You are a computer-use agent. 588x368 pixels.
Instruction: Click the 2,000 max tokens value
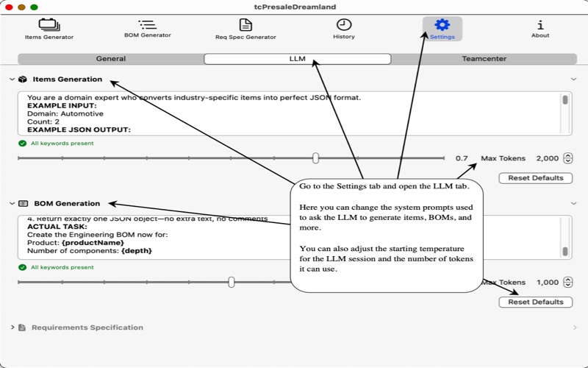[x=547, y=158]
